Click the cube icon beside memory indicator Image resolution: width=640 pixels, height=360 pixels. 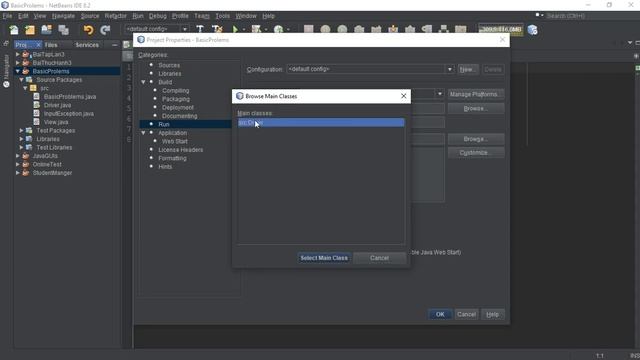click(x=532, y=30)
